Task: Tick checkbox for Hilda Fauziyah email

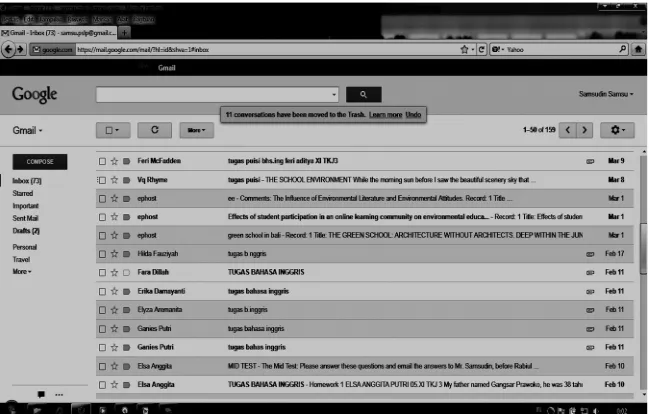Action: (x=102, y=254)
